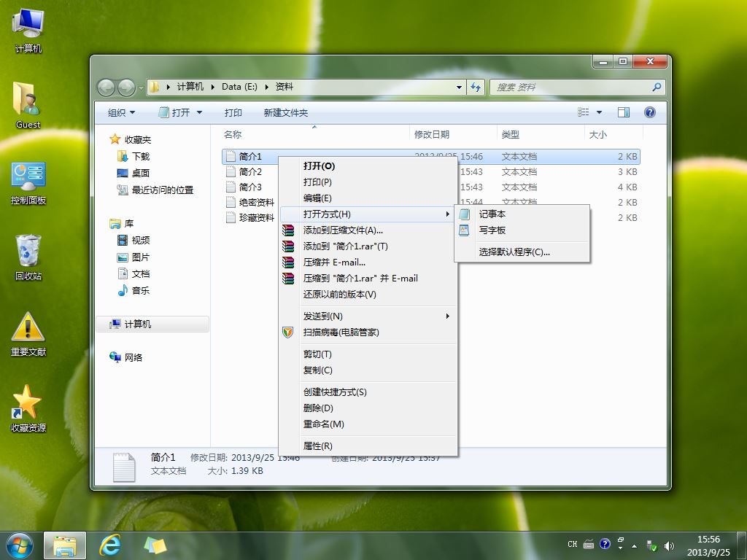Expand the arrow after 计算机 in breadcrumb
This screenshot has height=560, width=747.
tap(212, 87)
